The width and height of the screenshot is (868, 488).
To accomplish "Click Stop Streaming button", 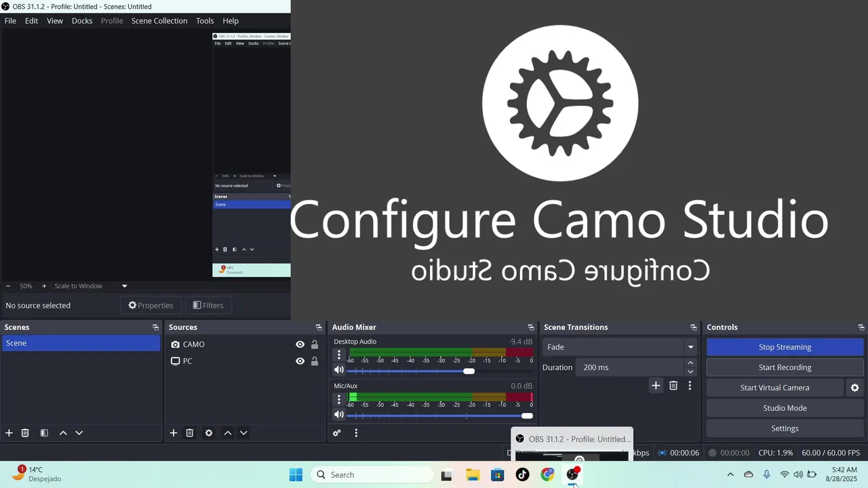I will pos(785,347).
